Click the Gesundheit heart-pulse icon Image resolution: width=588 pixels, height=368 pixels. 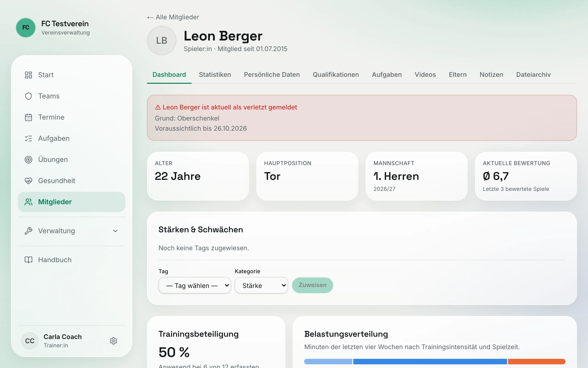pyautogui.click(x=28, y=181)
